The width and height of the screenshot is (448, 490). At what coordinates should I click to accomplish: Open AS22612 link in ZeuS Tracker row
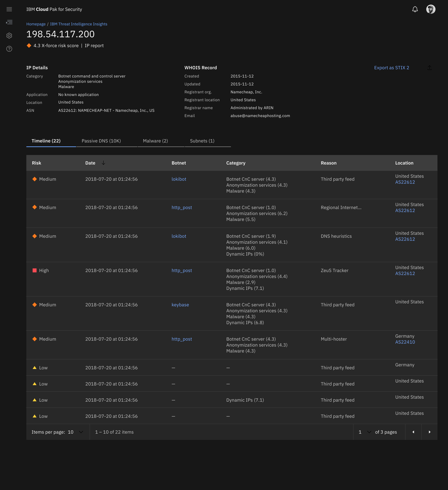405,273
